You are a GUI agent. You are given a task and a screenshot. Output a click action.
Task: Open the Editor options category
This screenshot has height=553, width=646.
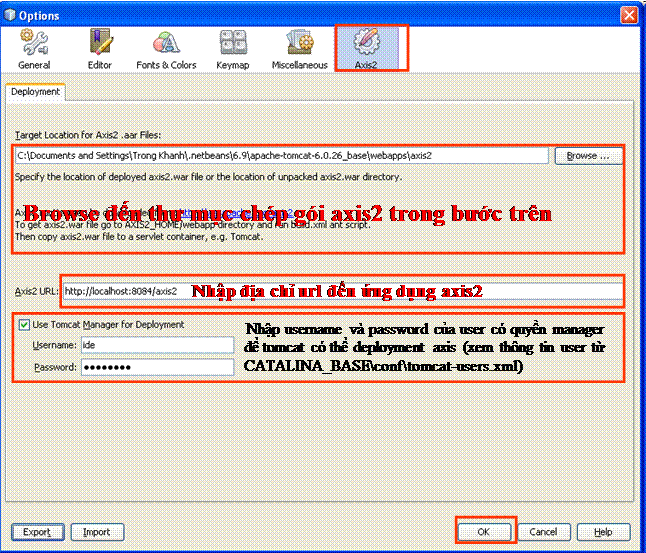point(100,49)
